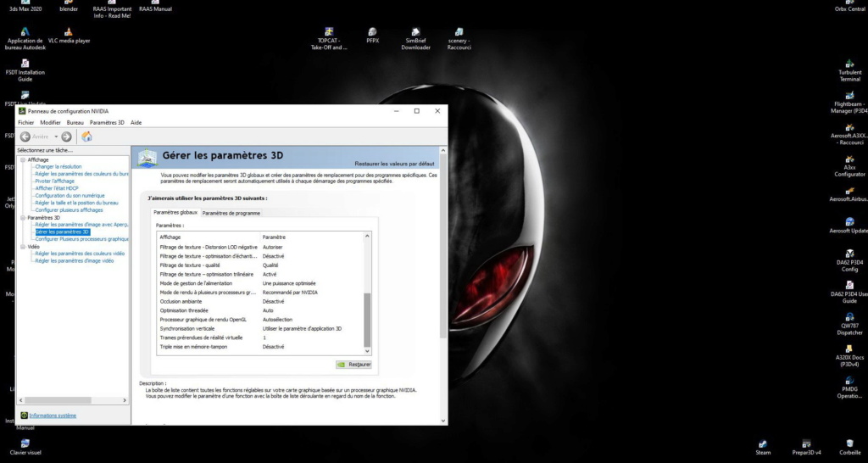Select the Synchronisation verticale setting row
Viewport: 868px width, 463px height.
click(260, 329)
